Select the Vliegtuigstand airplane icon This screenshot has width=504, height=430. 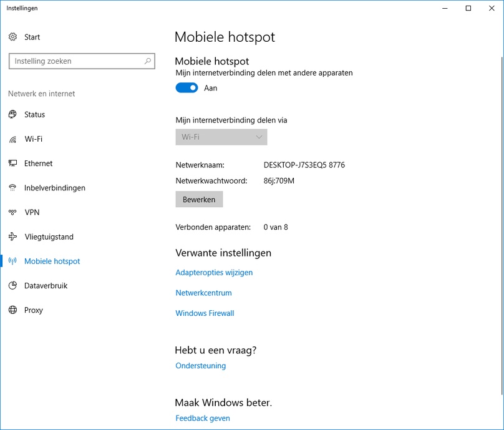click(x=12, y=237)
